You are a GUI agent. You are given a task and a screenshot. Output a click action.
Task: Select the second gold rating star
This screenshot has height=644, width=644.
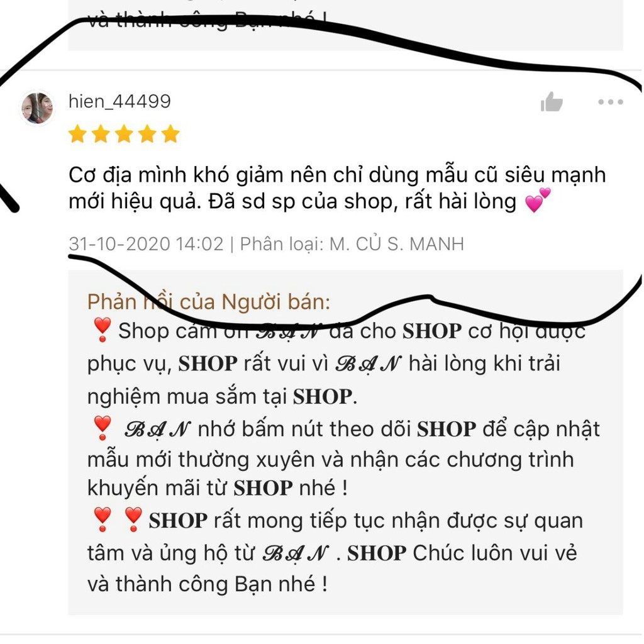pos(101,134)
